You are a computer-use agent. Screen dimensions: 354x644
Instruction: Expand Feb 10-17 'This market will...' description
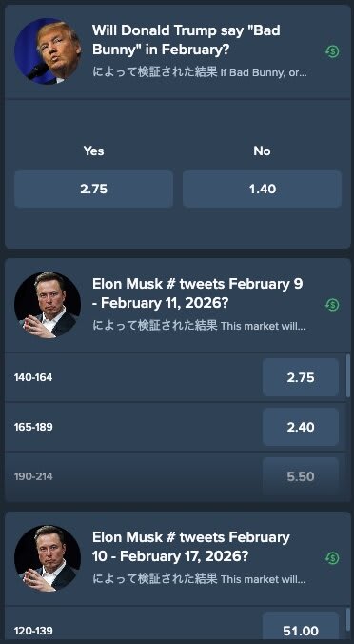pos(263,579)
